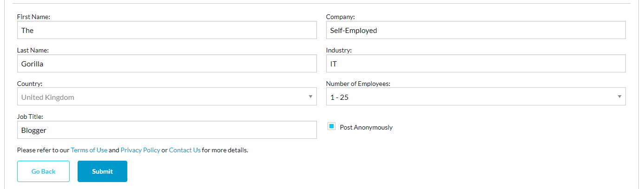The width and height of the screenshot is (644, 189).
Task: Click the First Name input field
Action: tap(167, 30)
